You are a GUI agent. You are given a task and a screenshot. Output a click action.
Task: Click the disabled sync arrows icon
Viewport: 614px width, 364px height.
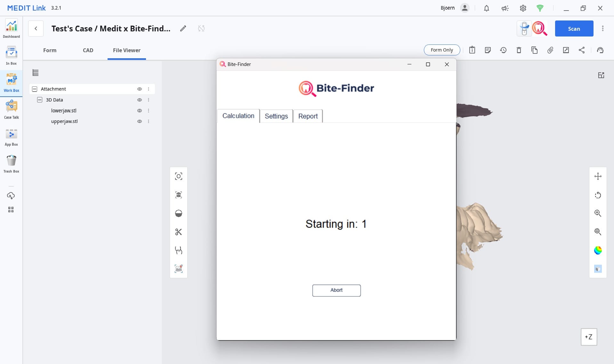pos(201,28)
